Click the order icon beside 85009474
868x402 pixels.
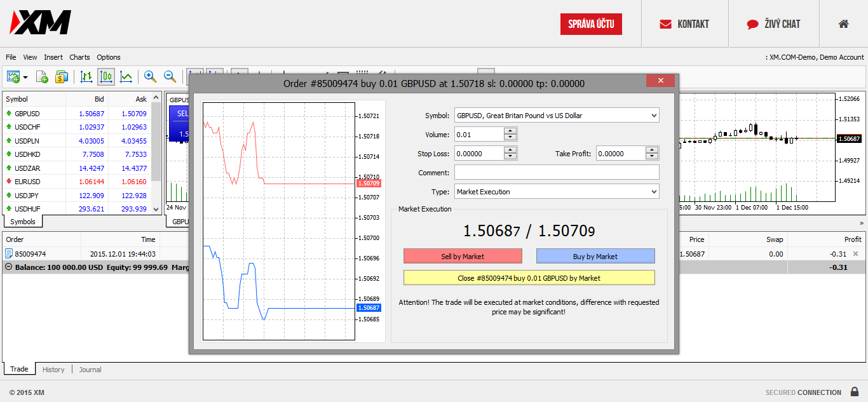point(10,254)
